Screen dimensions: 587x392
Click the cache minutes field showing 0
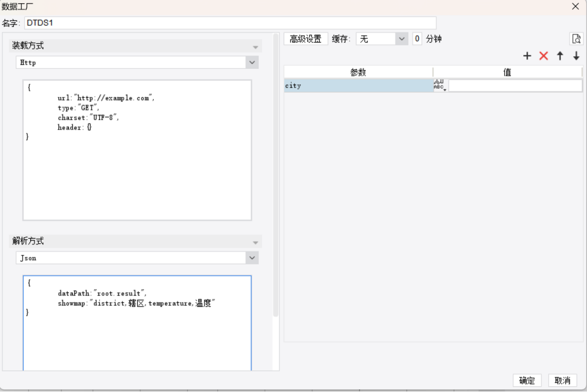point(417,39)
